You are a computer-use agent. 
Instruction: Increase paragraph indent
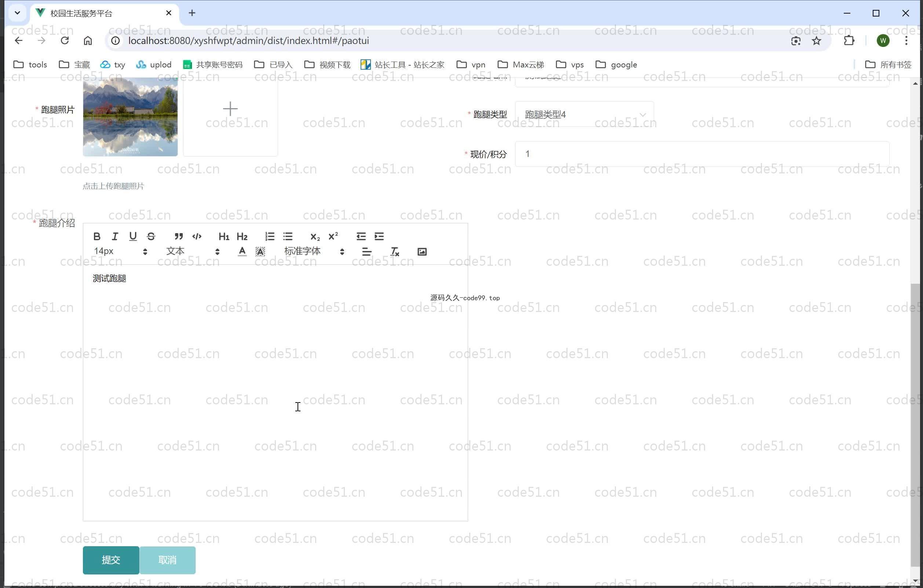coord(379,236)
